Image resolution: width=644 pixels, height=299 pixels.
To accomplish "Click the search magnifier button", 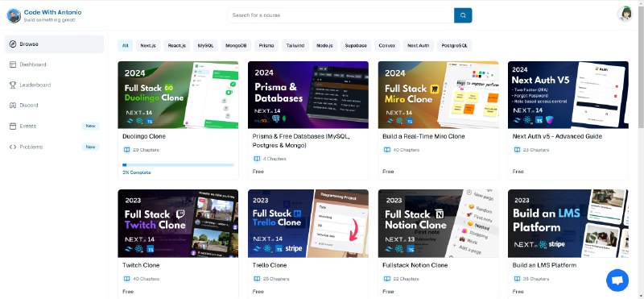I will (x=463, y=15).
